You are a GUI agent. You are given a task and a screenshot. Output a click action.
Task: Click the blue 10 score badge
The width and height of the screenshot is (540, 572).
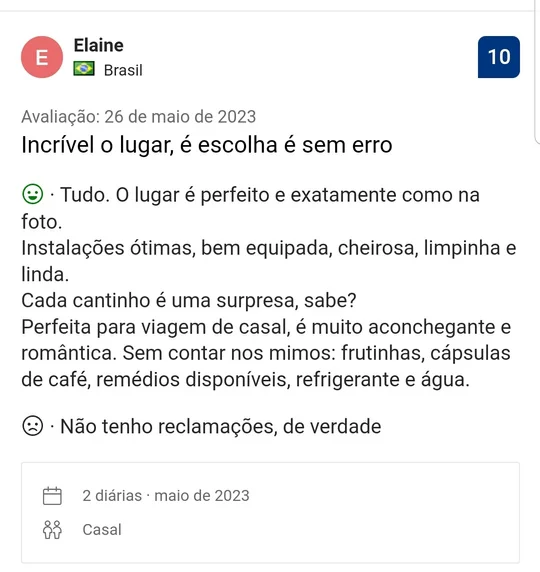pyautogui.click(x=499, y=57)
